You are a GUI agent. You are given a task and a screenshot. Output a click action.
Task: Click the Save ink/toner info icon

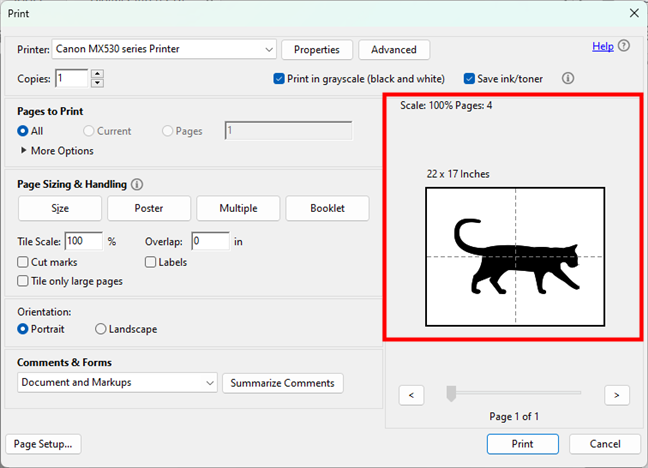click(x=568, y=78)
